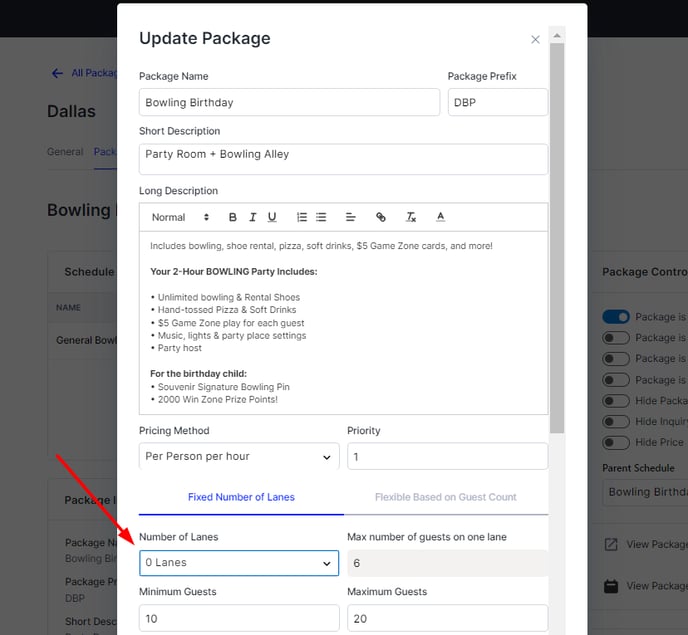
Task: Toggle the second Package is switch
Action: coord(616,337)
